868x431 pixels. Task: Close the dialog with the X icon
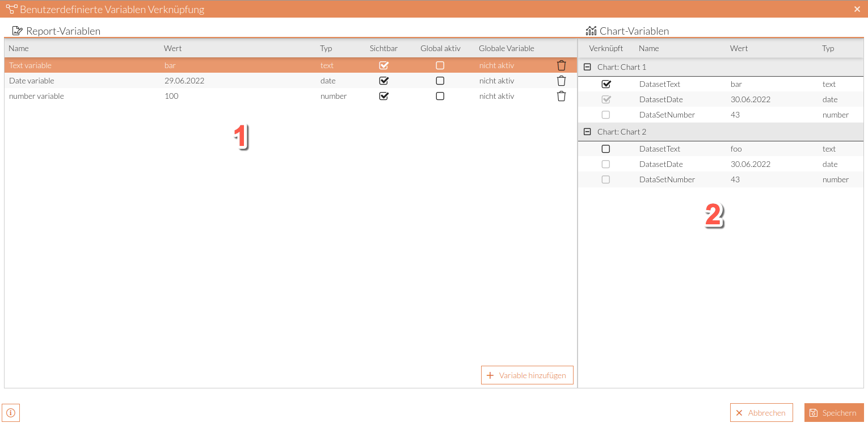857,9
